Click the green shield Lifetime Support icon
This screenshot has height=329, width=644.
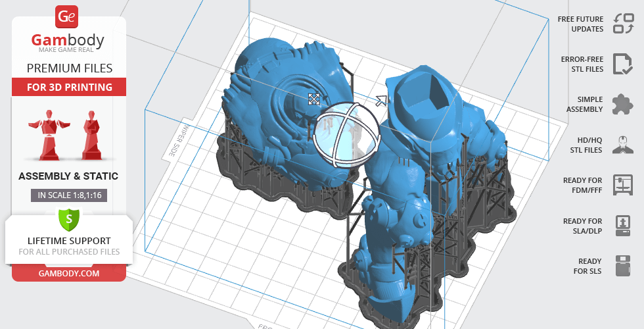(68, 218)
